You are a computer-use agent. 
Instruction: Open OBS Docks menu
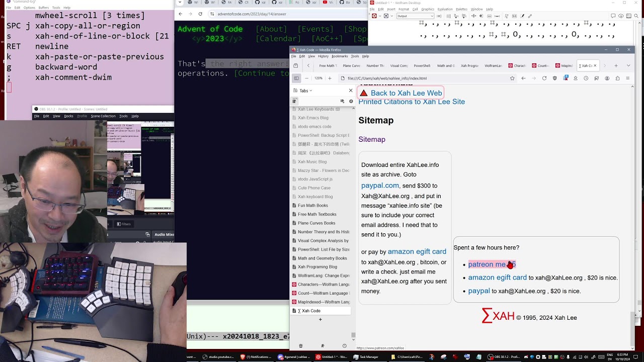pyautogui.click(x=68, y=116)
